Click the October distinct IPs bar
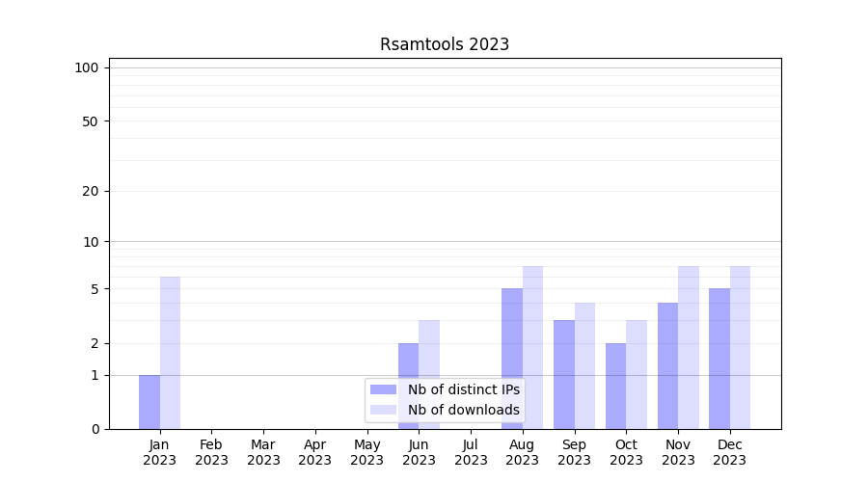The width and height of the screenshot is (868, 482). [615, 386]
